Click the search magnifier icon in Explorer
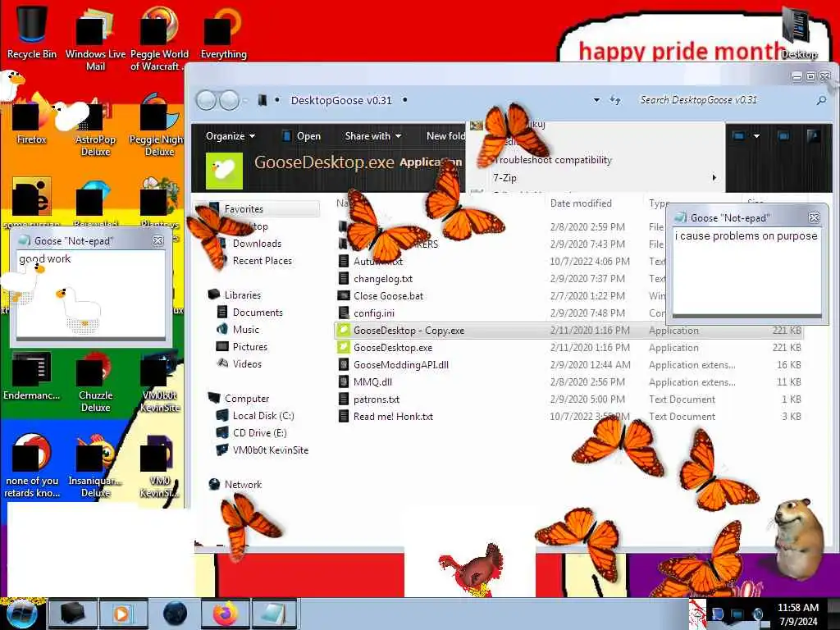The image size is (840, 630). tap(821, 100)
